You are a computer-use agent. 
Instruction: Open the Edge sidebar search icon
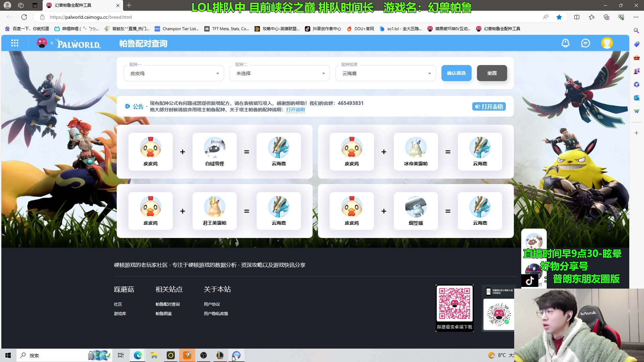[636, 31]
